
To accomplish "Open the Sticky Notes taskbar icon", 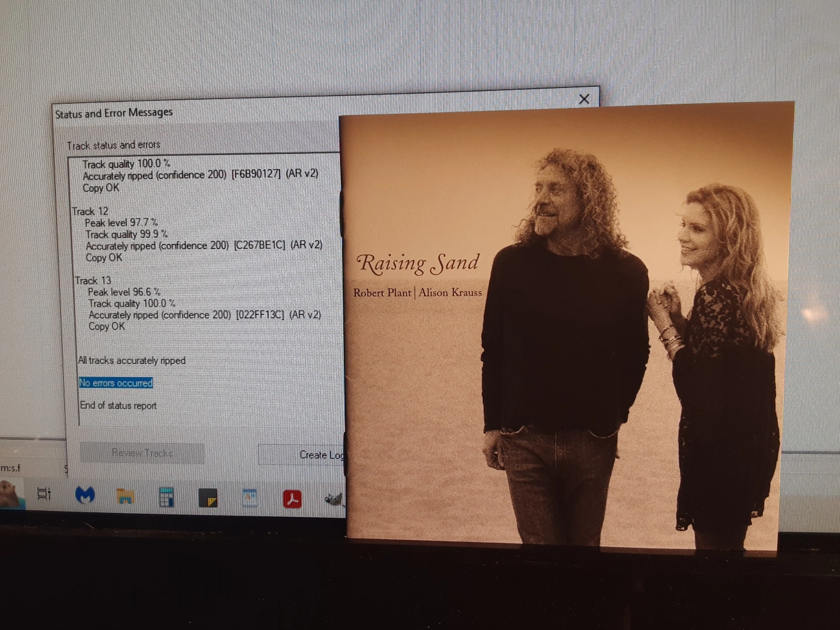I will click(208, 498).
